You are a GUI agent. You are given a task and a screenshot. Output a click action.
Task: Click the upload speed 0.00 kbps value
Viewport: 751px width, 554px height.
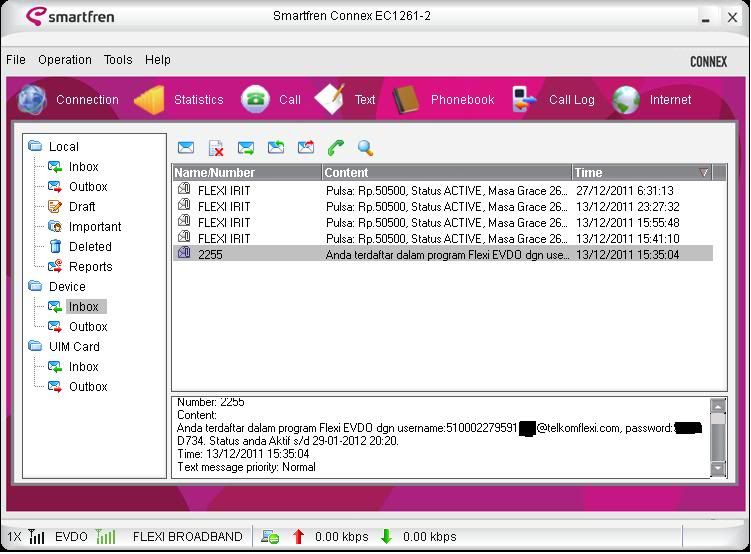point(341,537)
